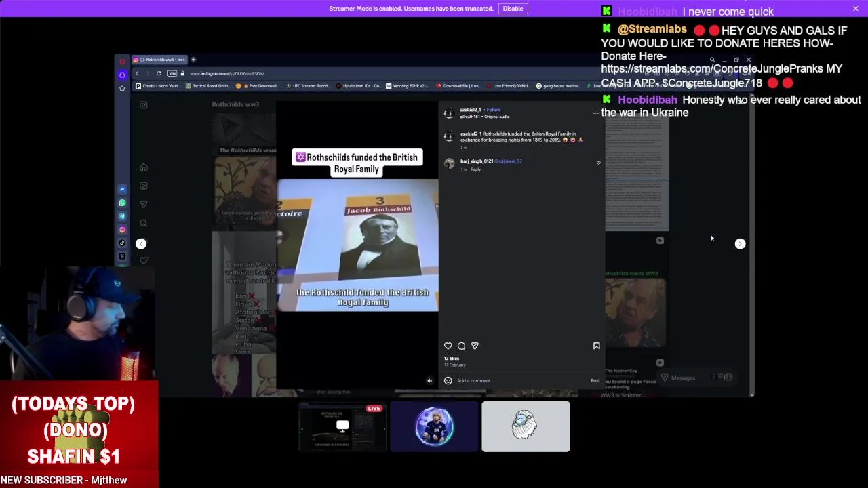
Task: Go to next post with right arrow
Action: coord(740,243)
